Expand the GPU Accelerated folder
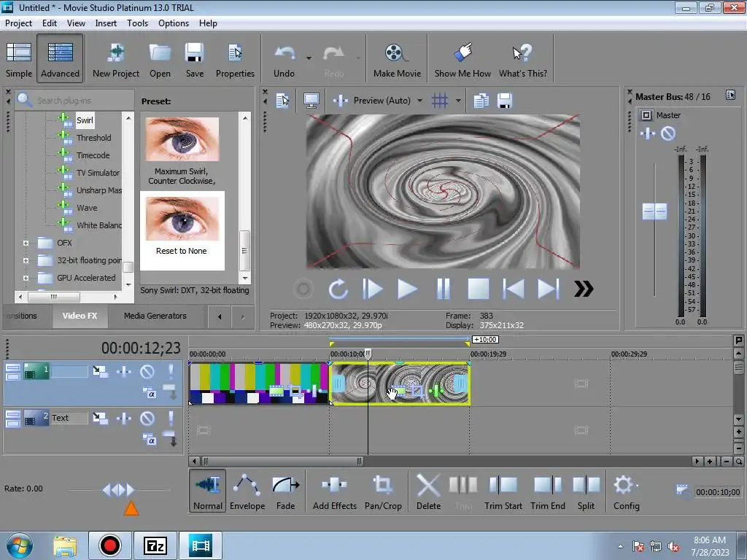747x560 pixels. (26, 278)
